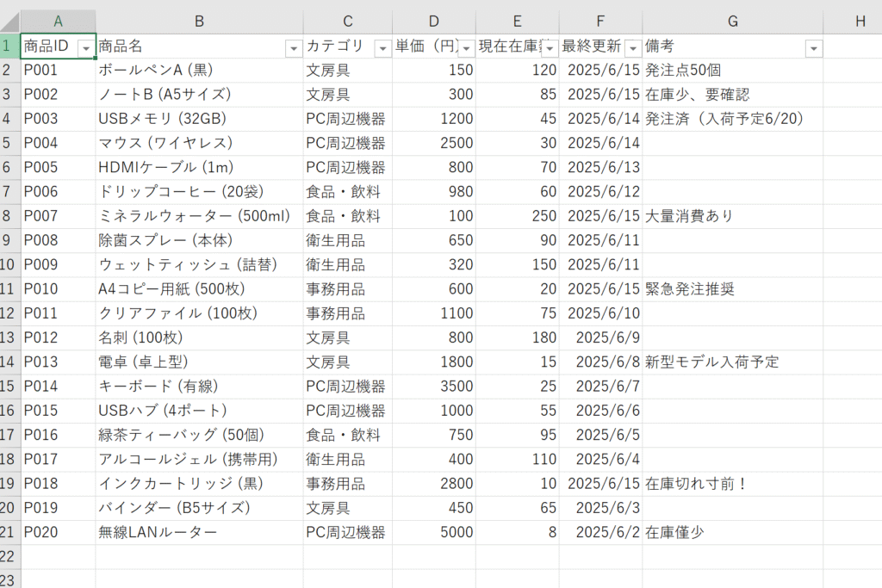The height and width of the screenshot is (588, 882).
Task: Click price cell 5000
Action: pyautogui.click(x=434, y=532)
